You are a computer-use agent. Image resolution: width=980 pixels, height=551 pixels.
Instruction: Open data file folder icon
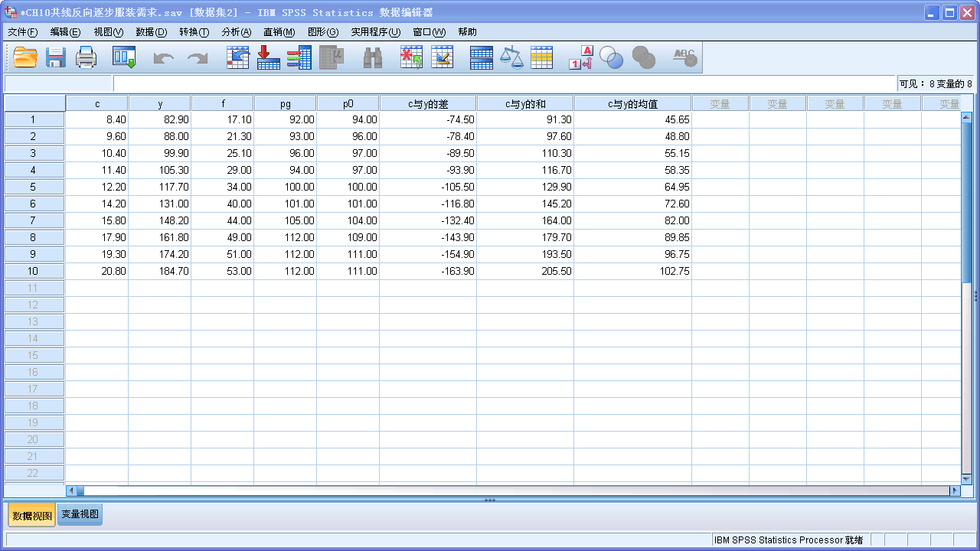[25, 57]
